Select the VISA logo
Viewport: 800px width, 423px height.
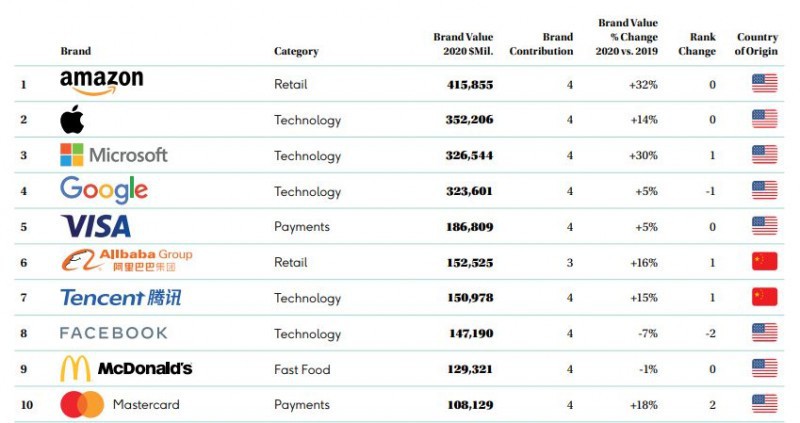pos(96,226)
